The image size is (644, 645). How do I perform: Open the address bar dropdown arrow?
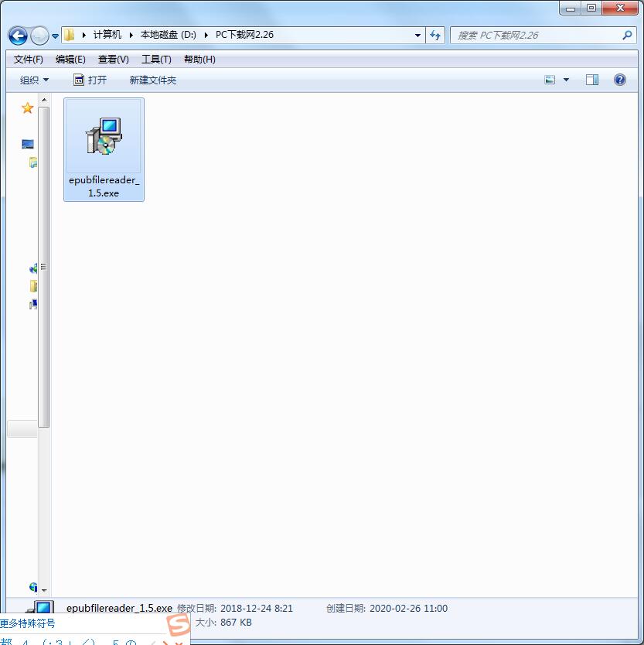click(x=417, y=35)
